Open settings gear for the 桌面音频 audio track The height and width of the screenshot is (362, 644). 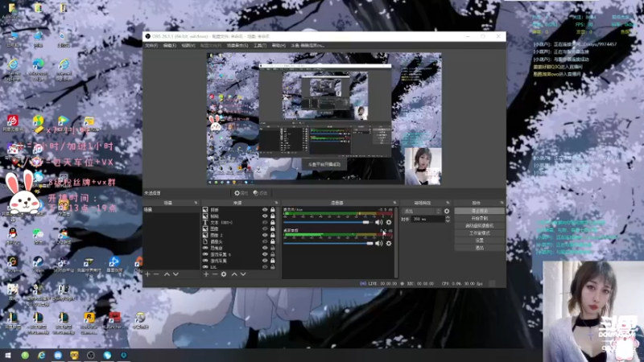(389, 244)
